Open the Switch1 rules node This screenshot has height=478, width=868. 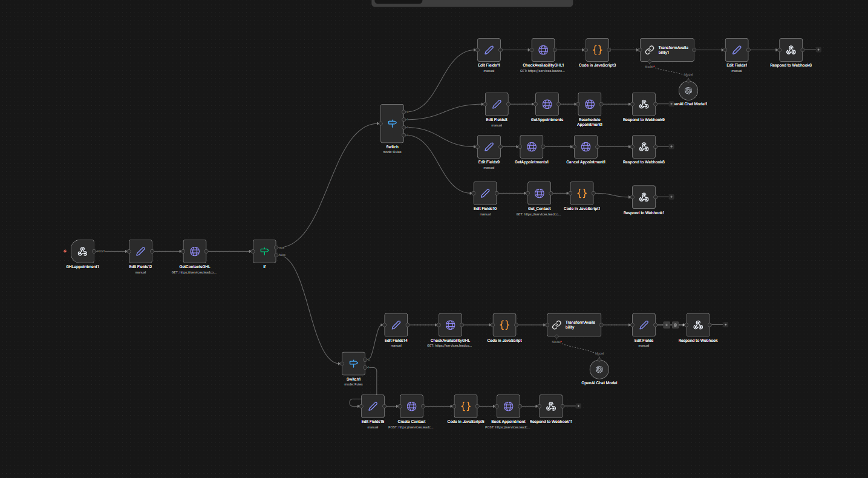353,364
